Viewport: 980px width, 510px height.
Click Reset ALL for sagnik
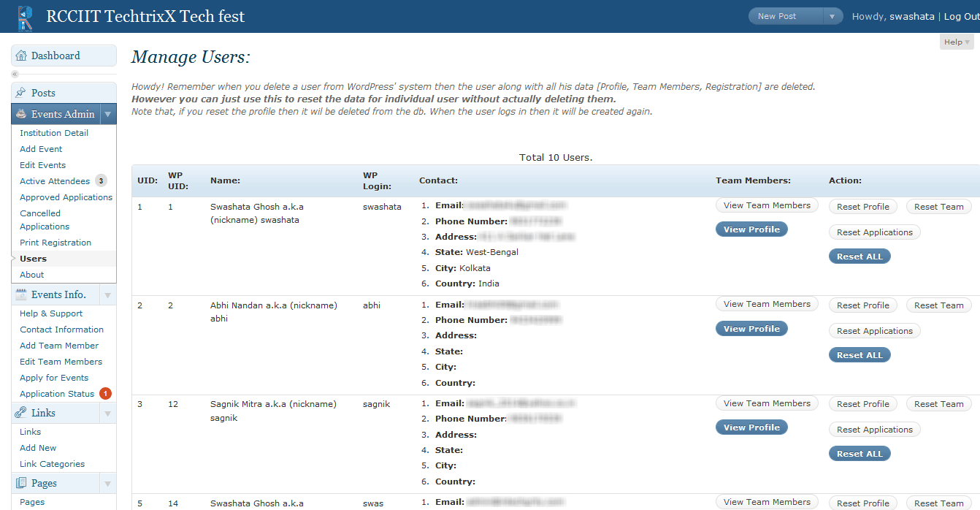860,454
